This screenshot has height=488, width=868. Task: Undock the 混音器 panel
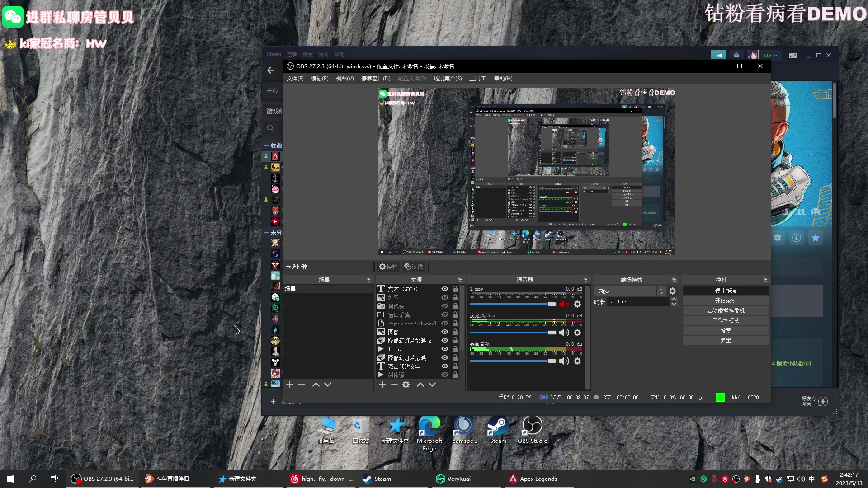click(585, 280)
